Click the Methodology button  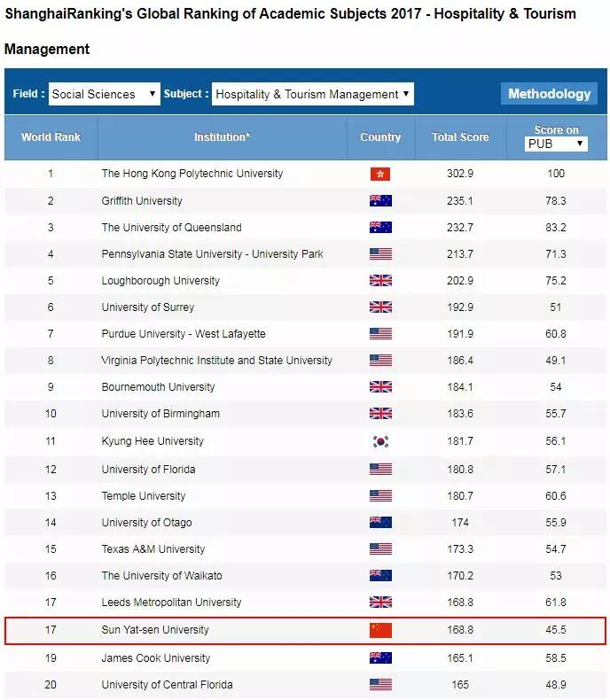tap(549, 94)
